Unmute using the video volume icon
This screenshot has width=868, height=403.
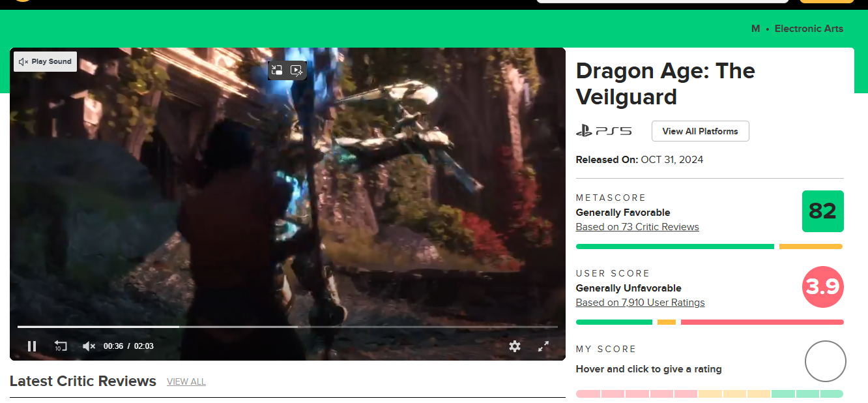[x=89, y=346]
